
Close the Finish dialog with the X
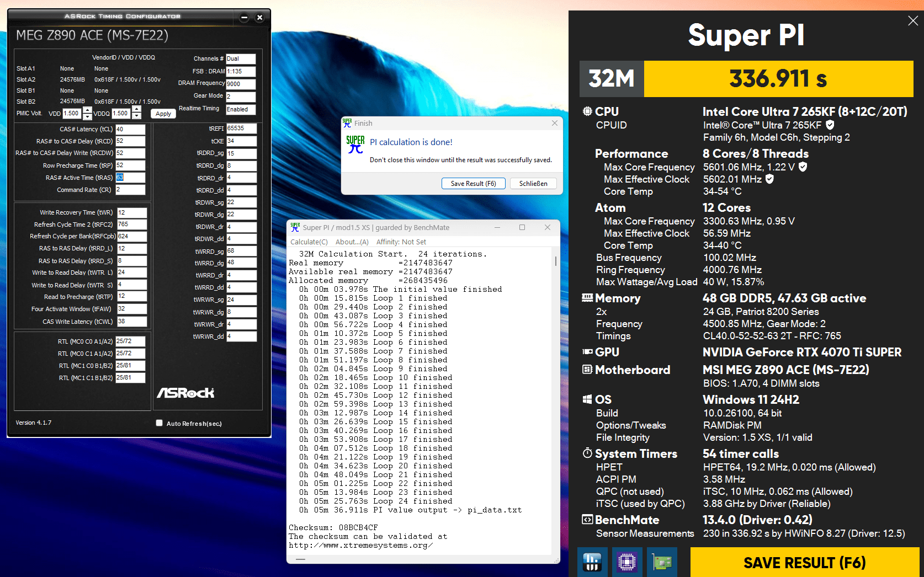[555, 123]
